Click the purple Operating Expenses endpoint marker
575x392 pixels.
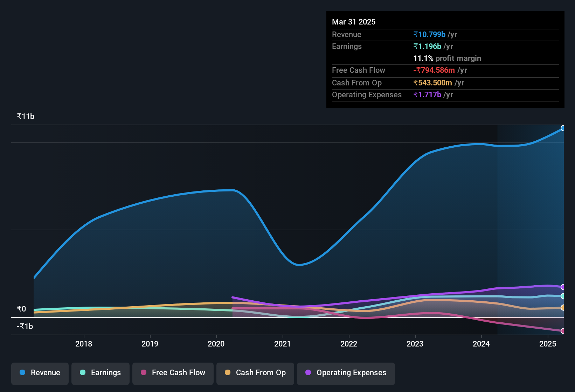tap(563, 287)
